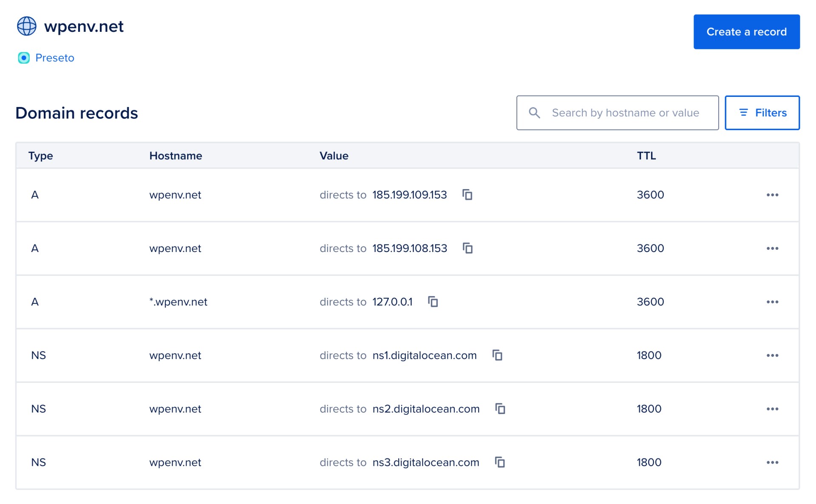Click the search magnifier icon
The height and width of the screenshot is (504, 816).
point(535,113)
